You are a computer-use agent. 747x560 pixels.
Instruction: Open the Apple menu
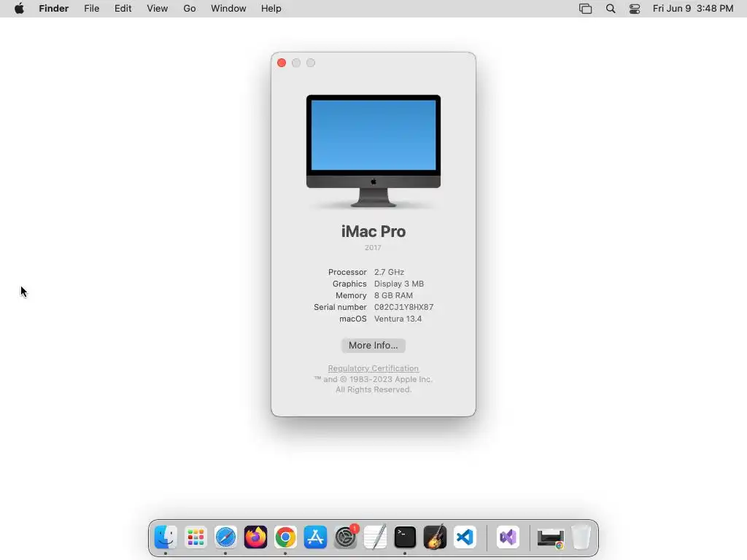[19, 9]
